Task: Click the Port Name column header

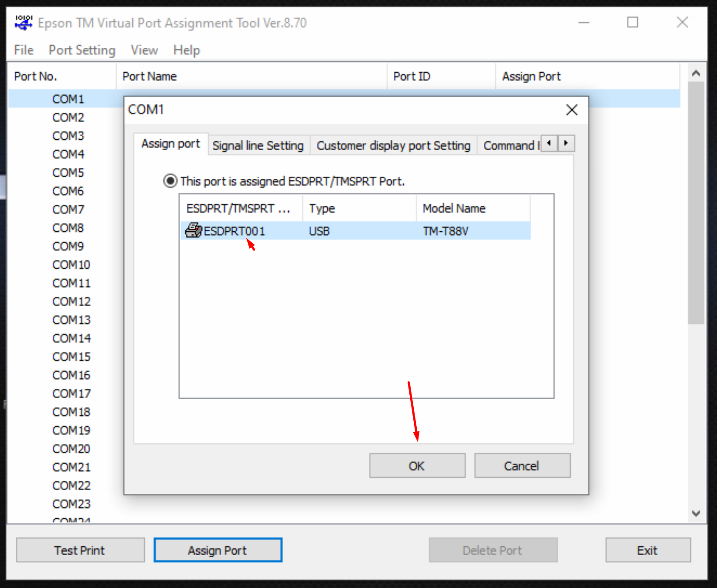Action: [x=252, y=76]
